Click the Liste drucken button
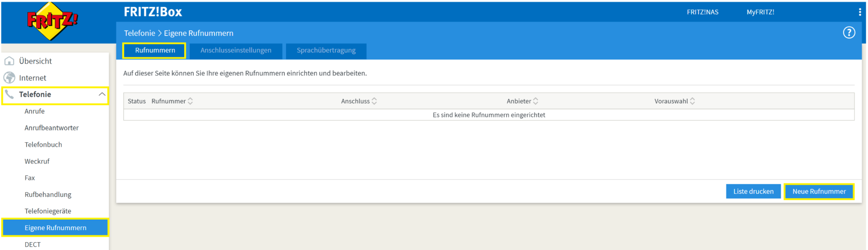The image size is (868, 250). coord(753,191)
